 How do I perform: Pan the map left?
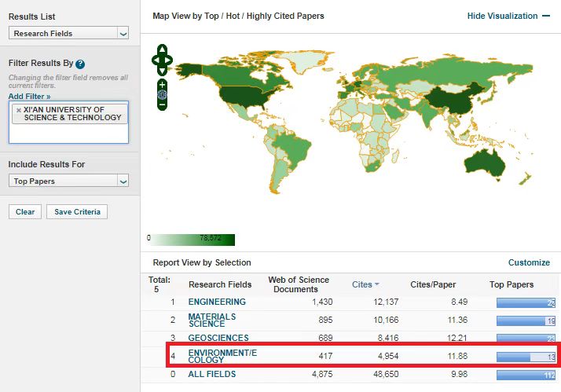click(x=155, y=60)
